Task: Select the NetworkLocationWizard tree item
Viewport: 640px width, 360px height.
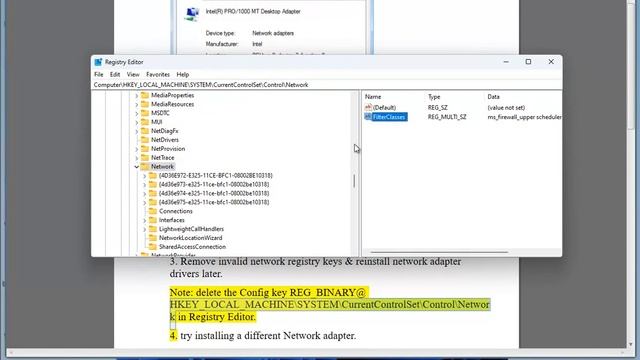Action: (x=191, y=238)
